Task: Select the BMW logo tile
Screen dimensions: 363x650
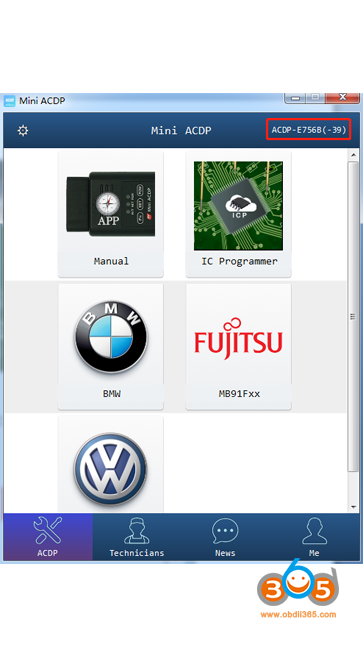Action: 111,347
